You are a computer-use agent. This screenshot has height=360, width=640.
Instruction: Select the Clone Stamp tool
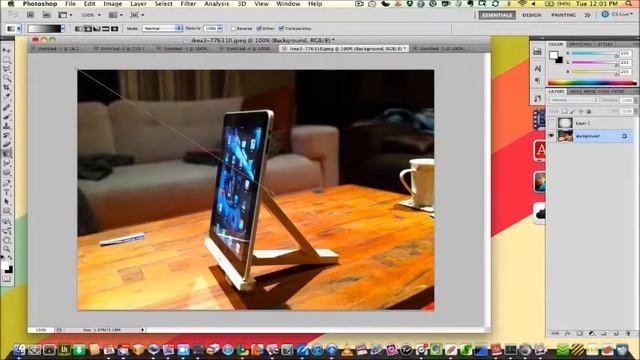pos(7,126)
